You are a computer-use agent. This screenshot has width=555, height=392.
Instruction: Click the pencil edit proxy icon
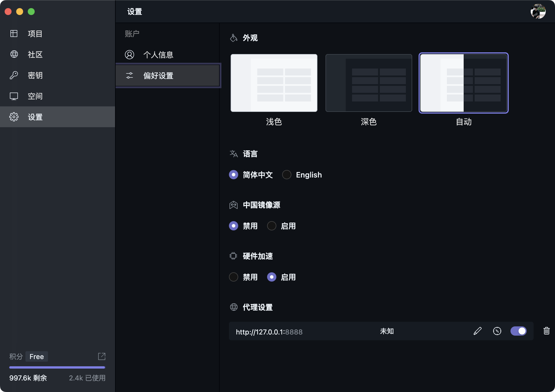[x=478, y=331]
